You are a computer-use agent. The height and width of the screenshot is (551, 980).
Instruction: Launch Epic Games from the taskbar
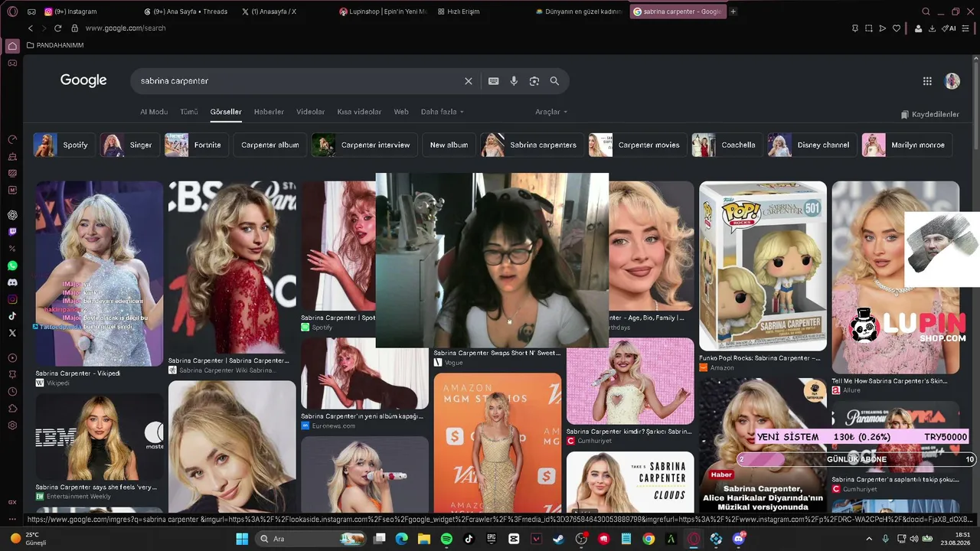pyautogui.click(x=492, y=539)
